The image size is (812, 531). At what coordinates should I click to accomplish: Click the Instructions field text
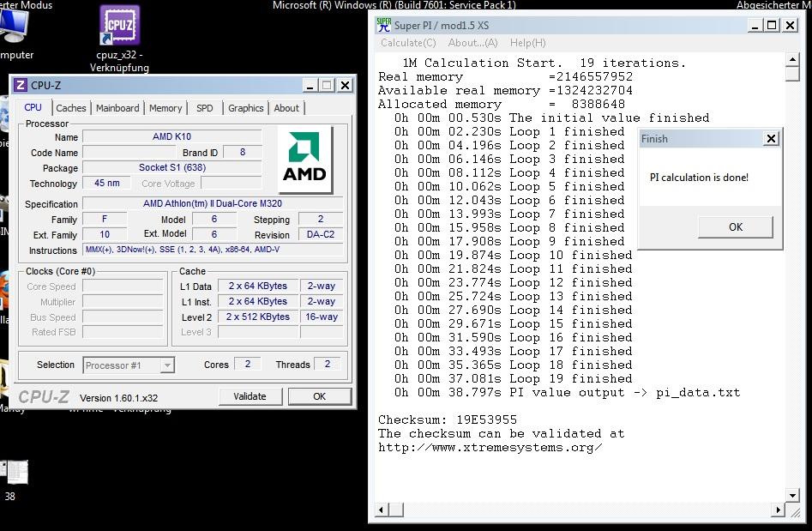pos(213,250)
